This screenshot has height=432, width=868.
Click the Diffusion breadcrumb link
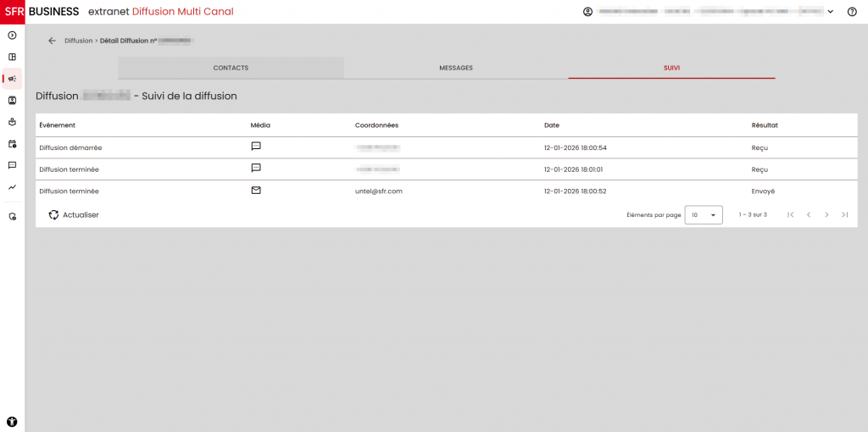(x=79, y=41)
